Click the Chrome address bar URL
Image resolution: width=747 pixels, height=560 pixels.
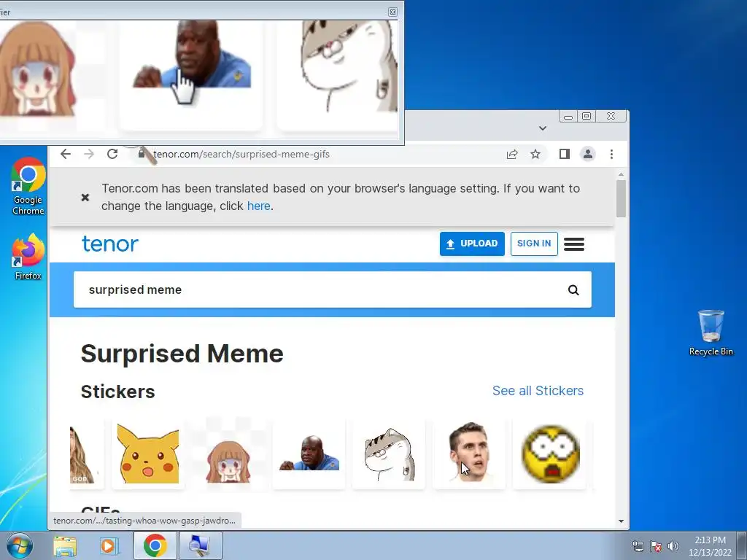[x=241, y=154]
